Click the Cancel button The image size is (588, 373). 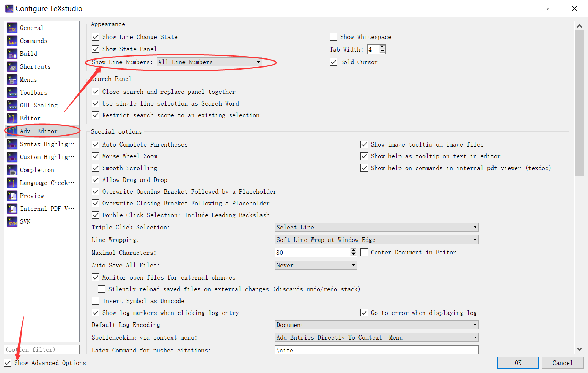563,363
